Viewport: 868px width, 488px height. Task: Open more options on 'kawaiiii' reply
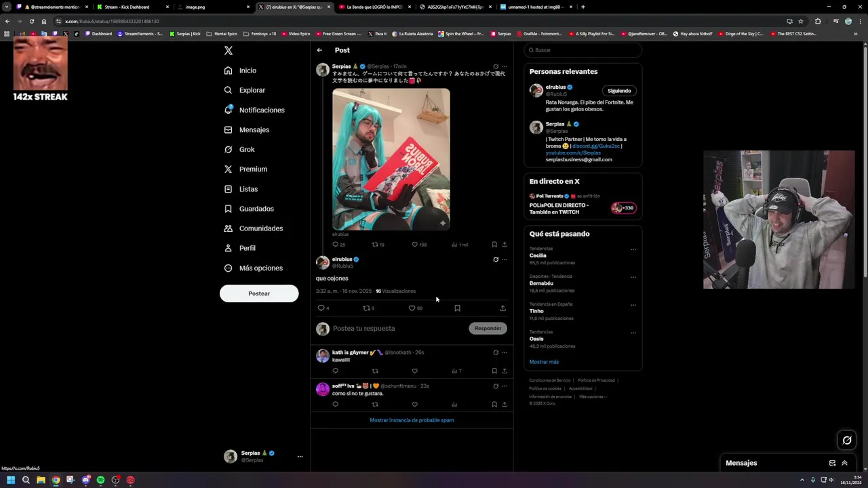click(x=504, y=352)
